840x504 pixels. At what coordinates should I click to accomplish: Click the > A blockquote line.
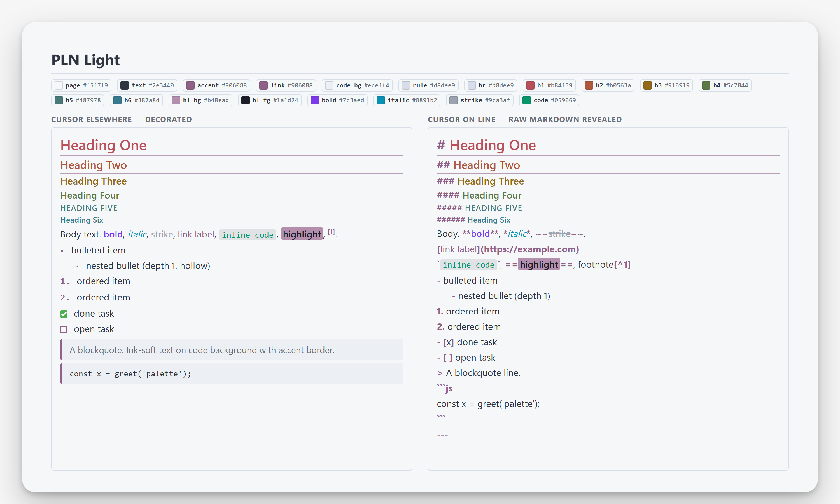[x=479, y=373]
